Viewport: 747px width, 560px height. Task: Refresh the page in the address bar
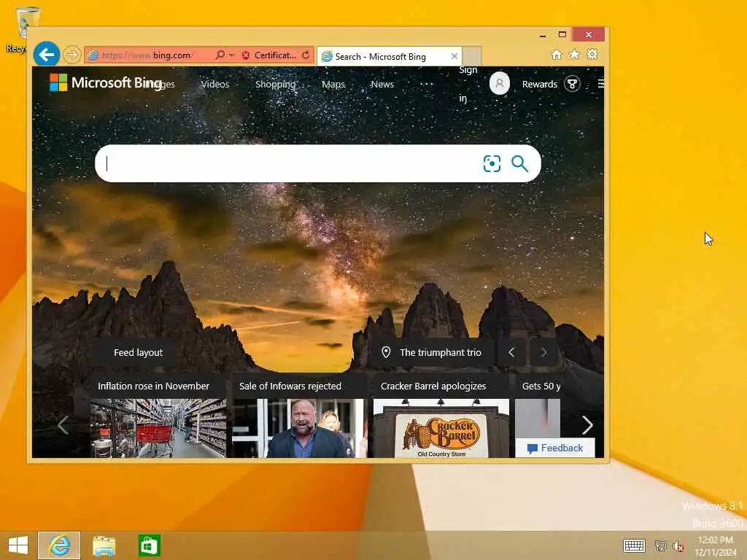pyautogui.click(x=306, y=55)
